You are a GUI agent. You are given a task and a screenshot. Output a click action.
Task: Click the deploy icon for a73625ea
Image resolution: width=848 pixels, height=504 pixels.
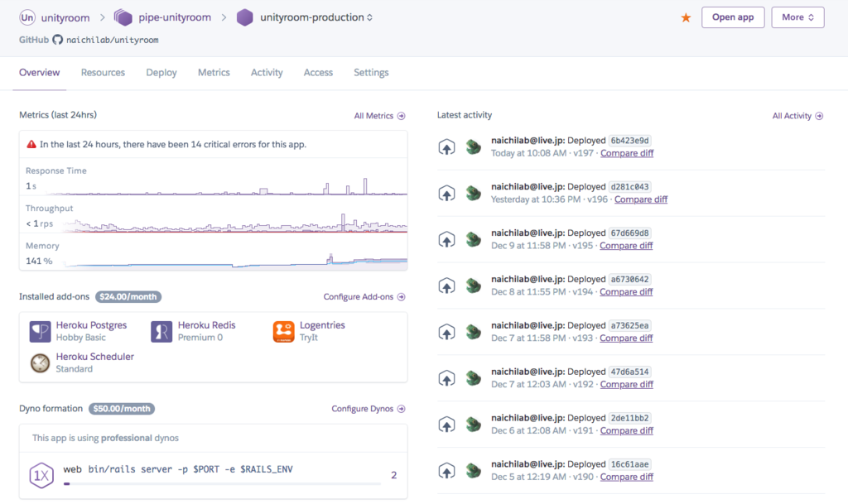point(446,332)
